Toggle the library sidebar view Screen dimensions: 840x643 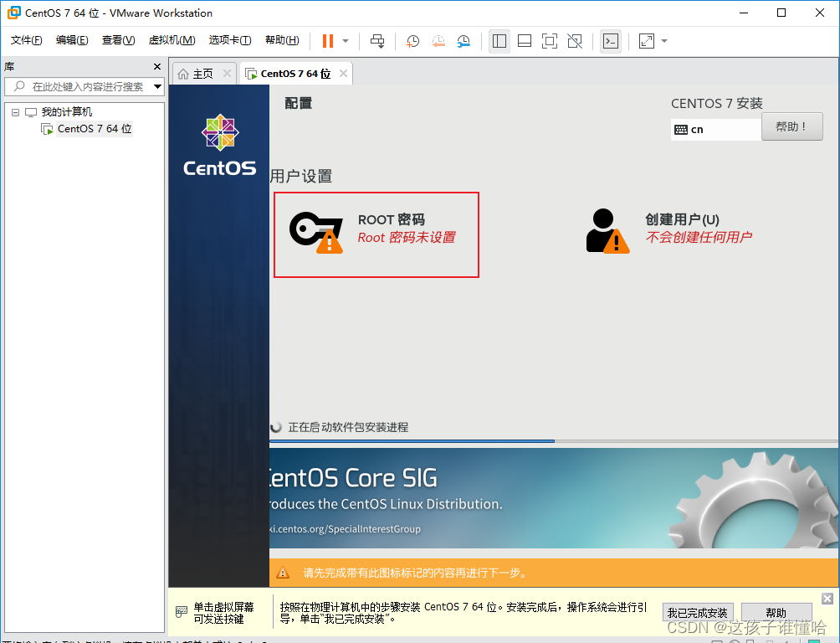tap(499, 41)
